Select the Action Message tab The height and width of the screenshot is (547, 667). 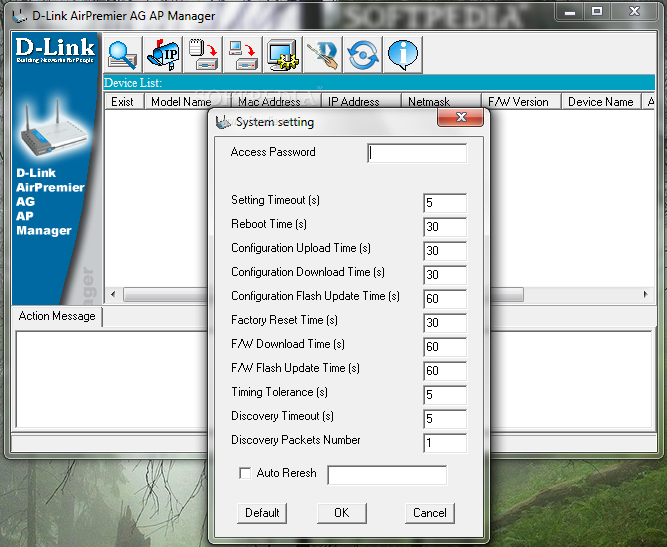point(57,316)
